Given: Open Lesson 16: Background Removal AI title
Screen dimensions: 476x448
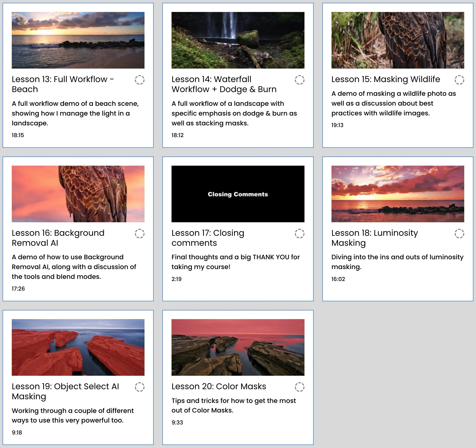Looking at the screenshot, I should (x=58, y=237).
